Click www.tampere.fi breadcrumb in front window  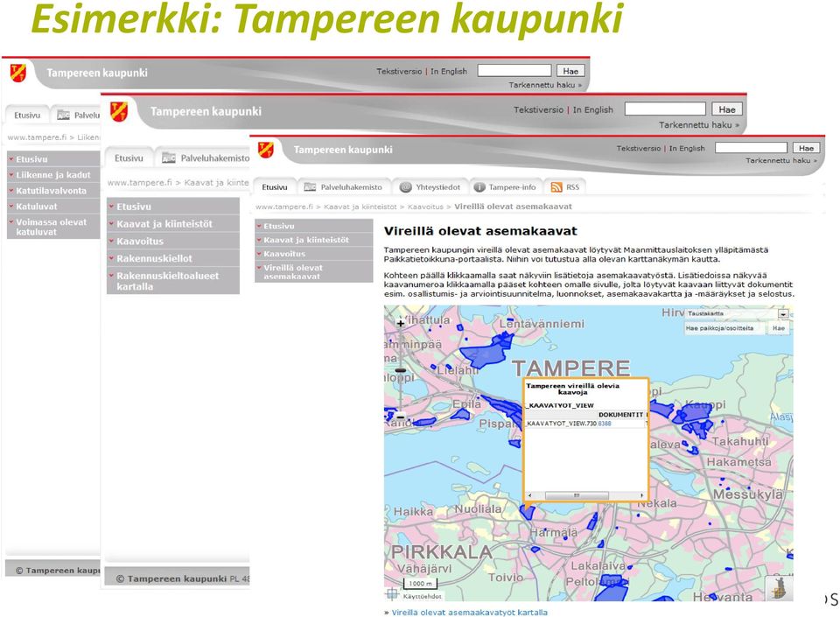[283, 207]
